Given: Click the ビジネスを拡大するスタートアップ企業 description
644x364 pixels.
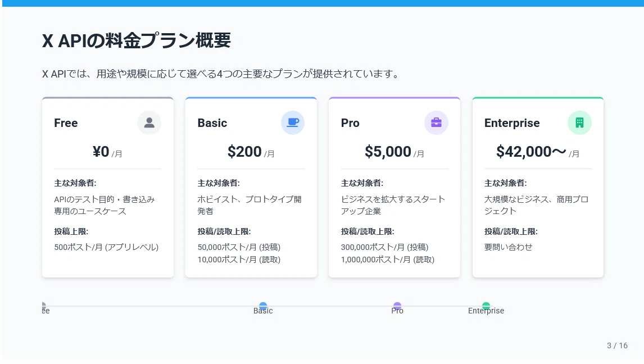Looking at the screenshot, I should click(393, 205).
